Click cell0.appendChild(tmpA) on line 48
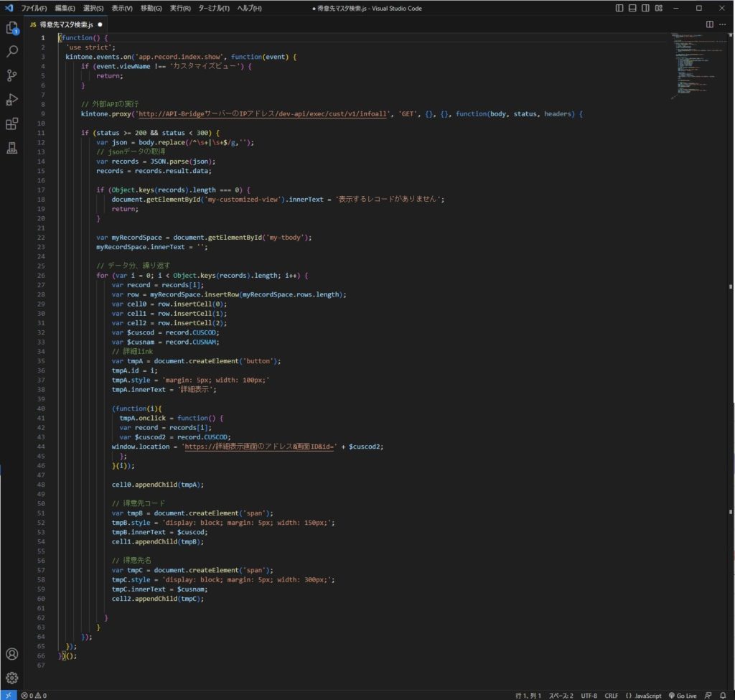Screen dimensions: 735x700 coord(157,485)
